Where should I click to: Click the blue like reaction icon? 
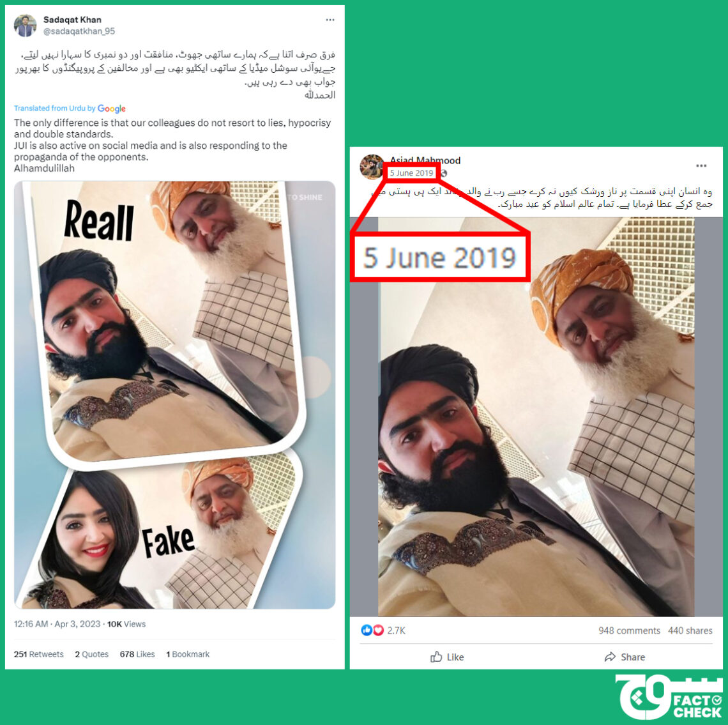(x=367, y=630)
